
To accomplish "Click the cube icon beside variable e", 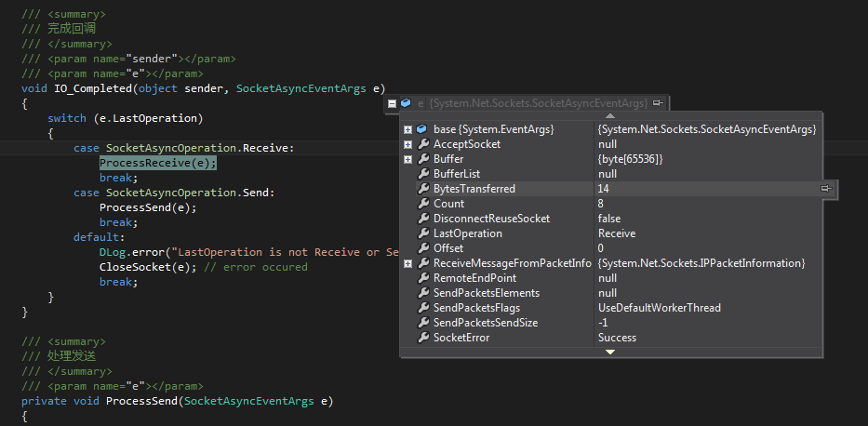I will pos(407,103).
